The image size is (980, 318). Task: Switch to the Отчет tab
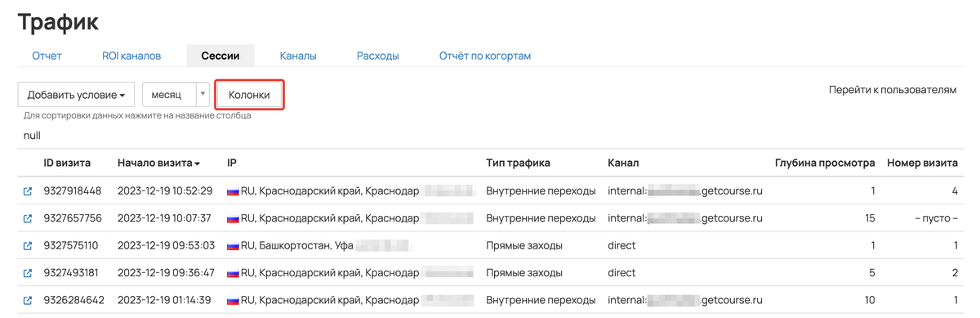point(47,56)
